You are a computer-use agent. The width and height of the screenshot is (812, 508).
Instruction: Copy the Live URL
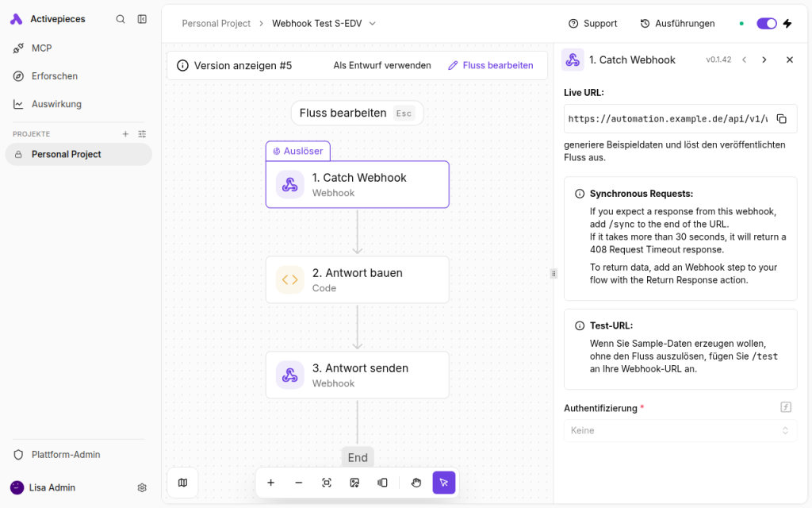(x=782, y=119)
